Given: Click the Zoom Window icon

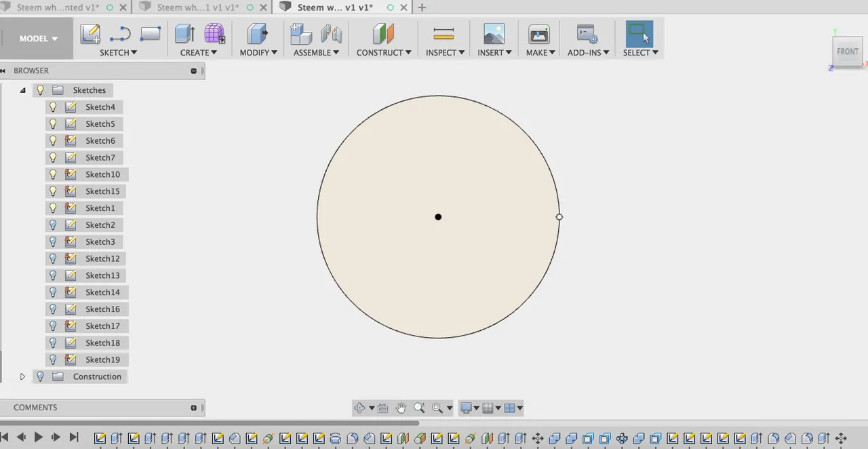Looking at the screenshot, I should click(x=437, y=408).
